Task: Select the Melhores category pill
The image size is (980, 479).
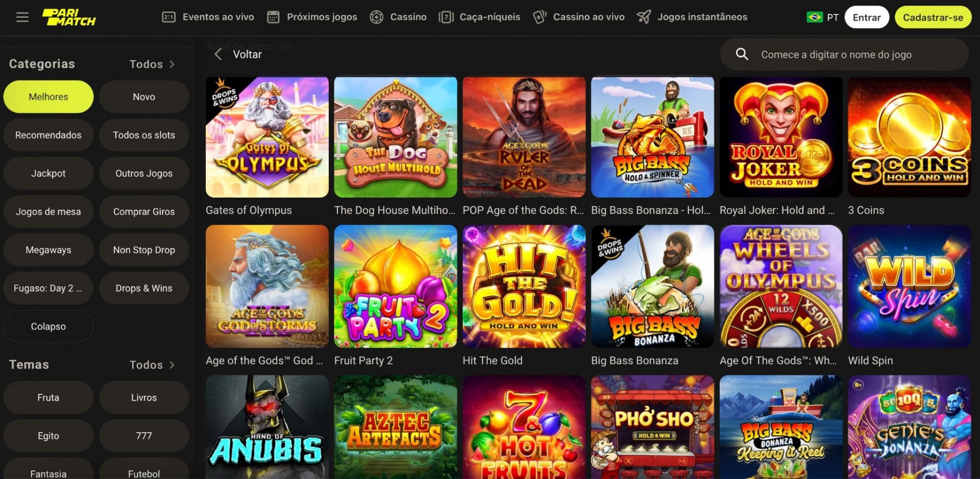Action: click(48, 97)
